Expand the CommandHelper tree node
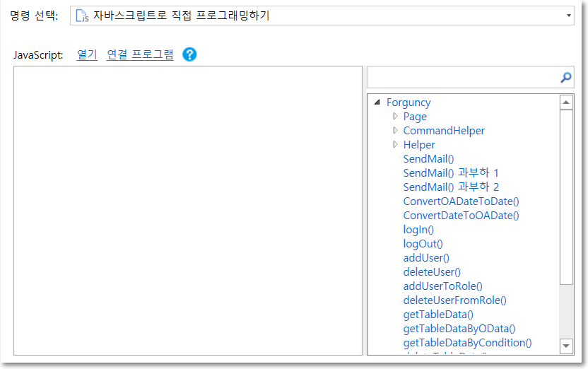The image size is (588, 369). coord(395,131)
